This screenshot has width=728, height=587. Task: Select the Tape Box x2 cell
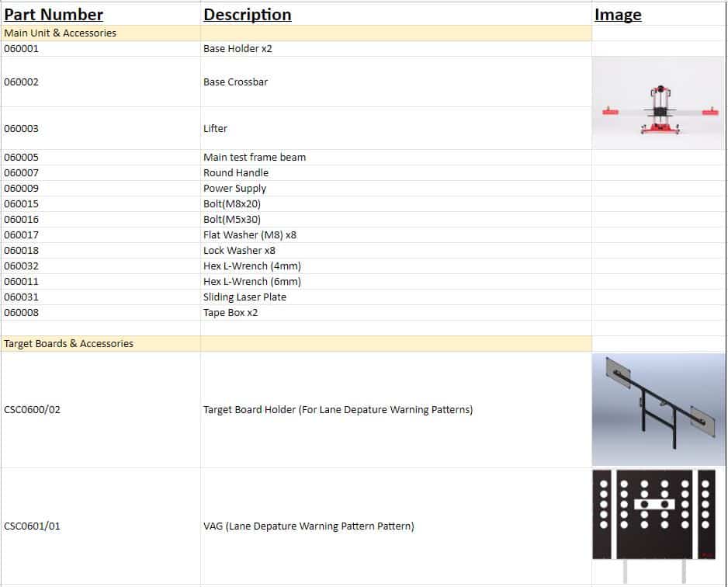pyautogui.click(x=396, y=313)
